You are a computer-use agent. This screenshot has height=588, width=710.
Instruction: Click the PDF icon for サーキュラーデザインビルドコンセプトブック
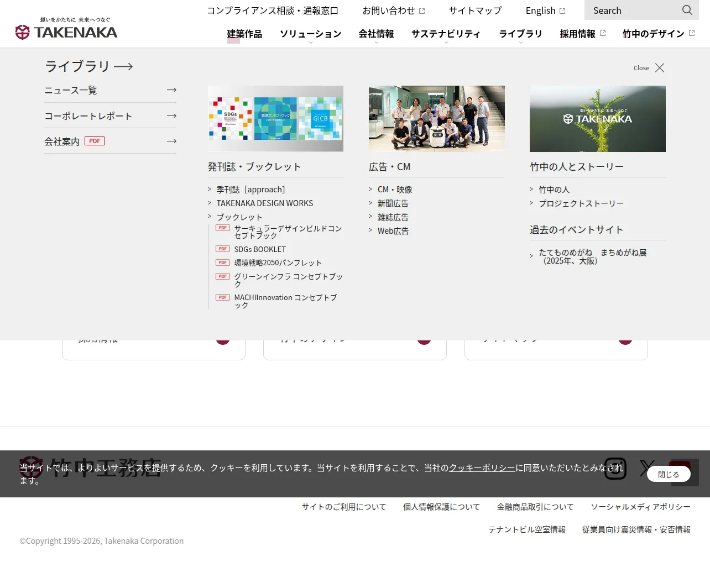222,228
